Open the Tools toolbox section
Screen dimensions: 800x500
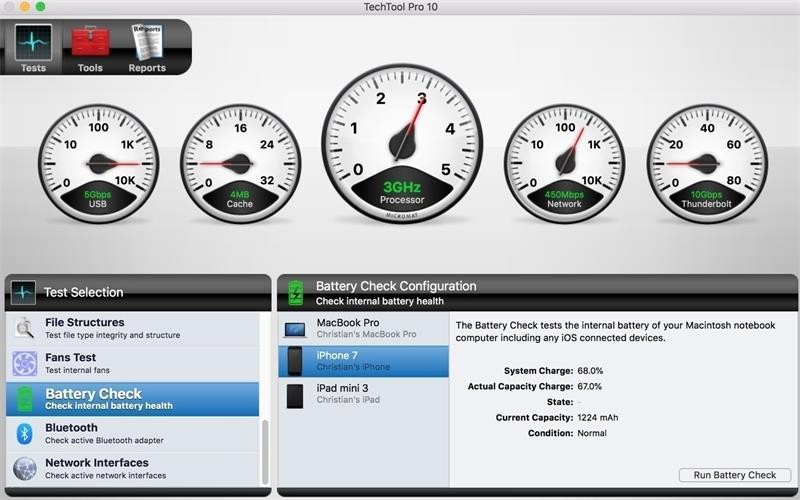(90, 48)
